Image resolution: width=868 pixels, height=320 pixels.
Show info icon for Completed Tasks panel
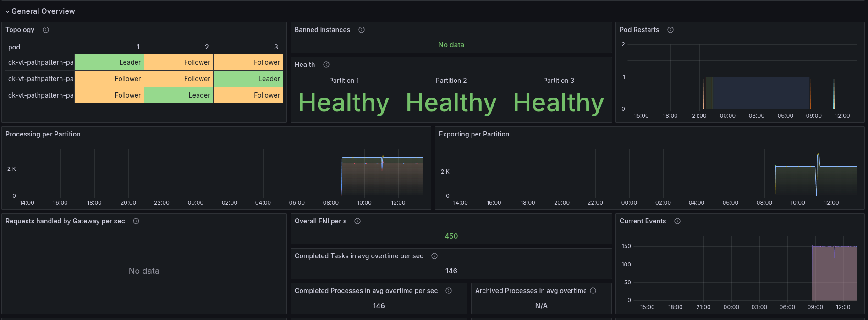pyautogui.click(x=434, y=256)
